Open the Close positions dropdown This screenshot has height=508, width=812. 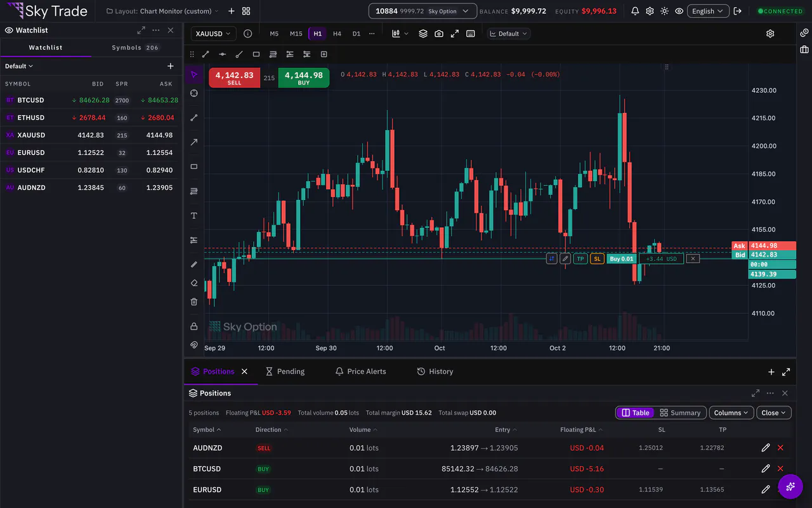[x=774, y=413]
